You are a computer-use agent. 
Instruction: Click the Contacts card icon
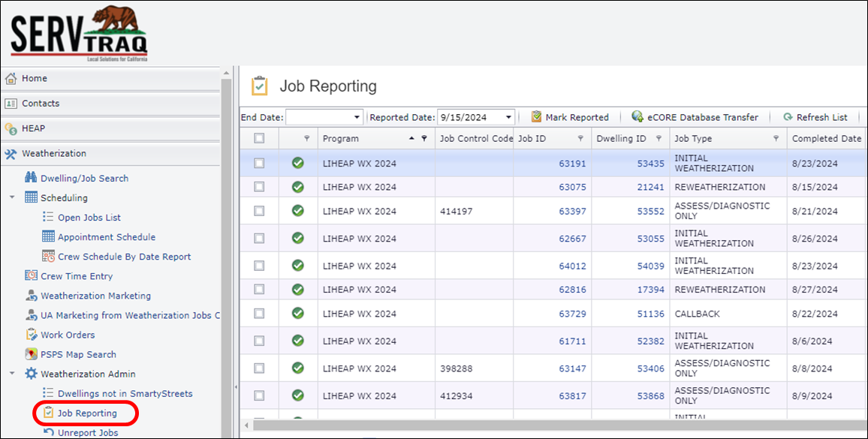(11, 104)
